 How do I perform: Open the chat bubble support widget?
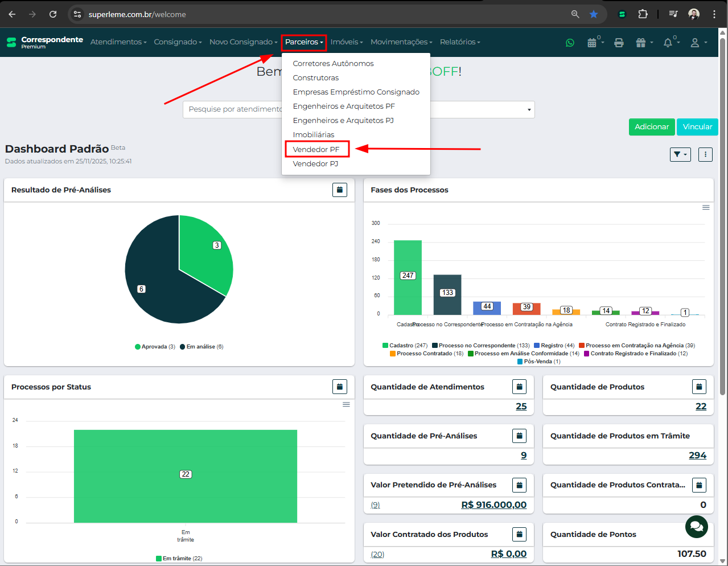(696, 527)
